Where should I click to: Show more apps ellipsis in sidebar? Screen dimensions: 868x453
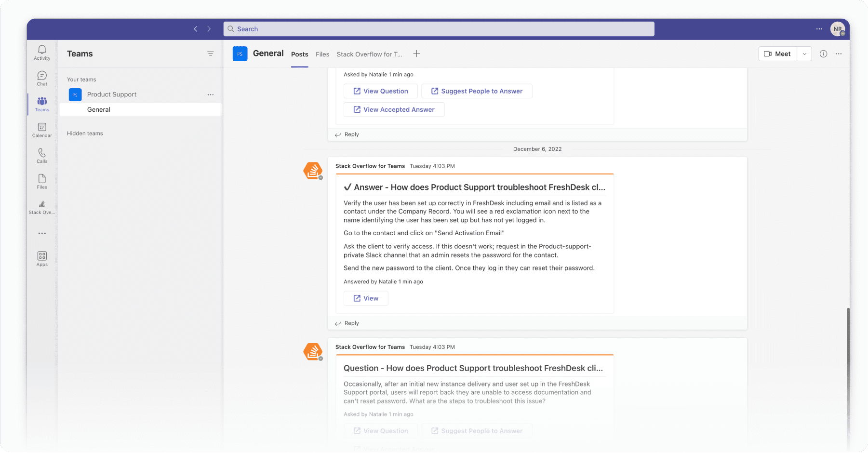pos(42,233)
